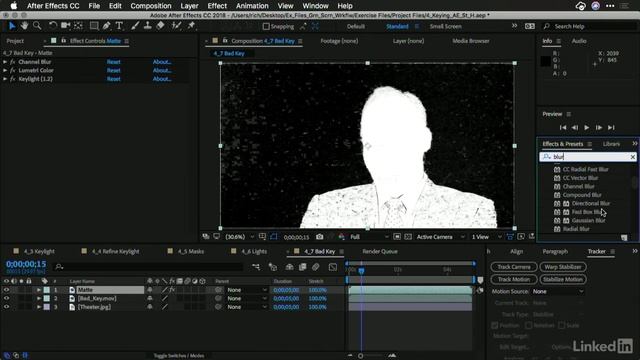This screenshot has height=360, width=640.
Task: Click the Matte layer label color swatch
Action: pyautogui.click(x=47, y=290)
